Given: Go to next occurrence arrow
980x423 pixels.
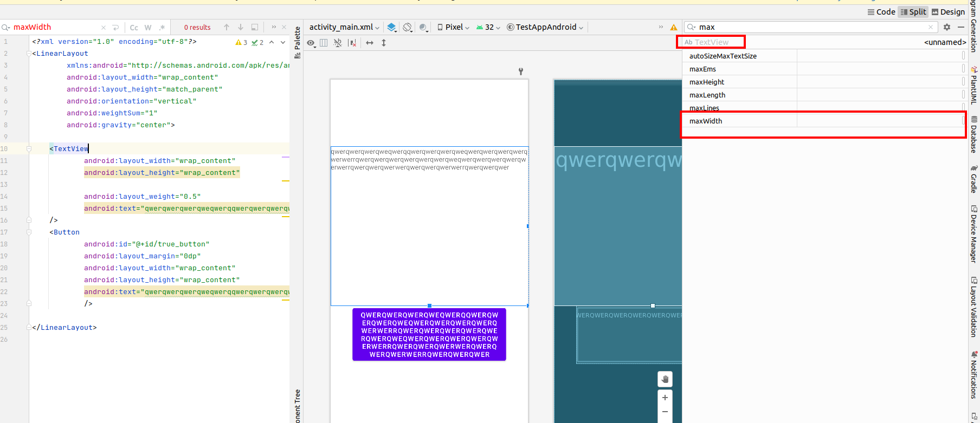Looking at the screenshot, I should tap(241, 27).
